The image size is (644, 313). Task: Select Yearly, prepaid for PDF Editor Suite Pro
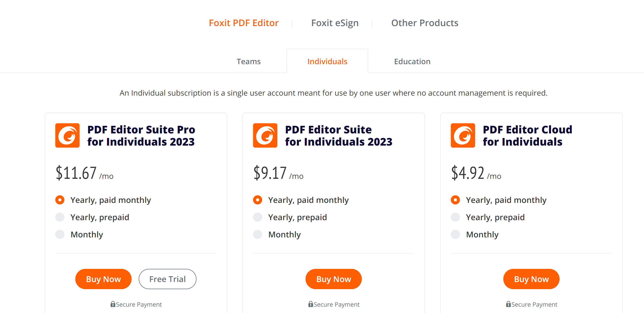pyautogui.click(x=60, y=217)
